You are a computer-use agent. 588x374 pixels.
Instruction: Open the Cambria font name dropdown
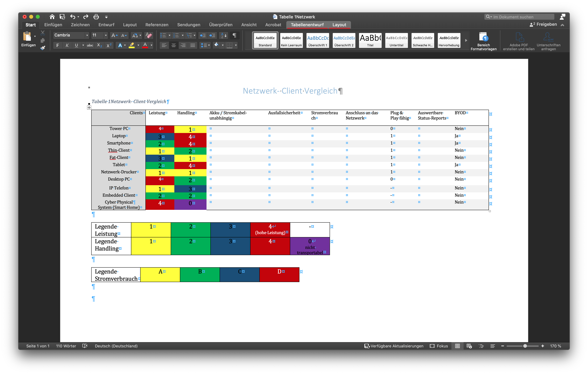pyautogui.click(x=87, y=35)
